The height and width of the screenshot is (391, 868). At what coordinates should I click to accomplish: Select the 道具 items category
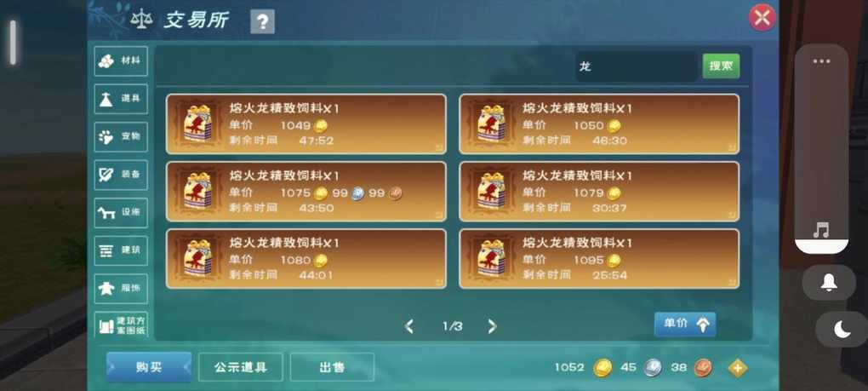(x=121, y=99)
